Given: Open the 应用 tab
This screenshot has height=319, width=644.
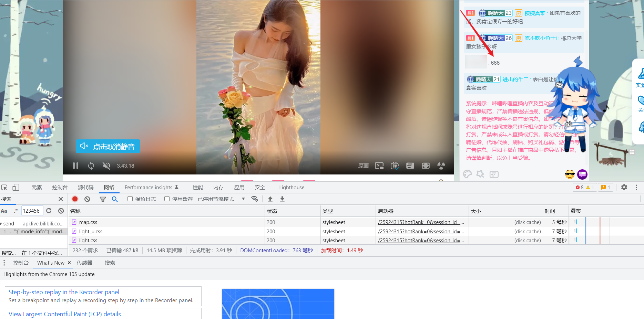Looking at the screenshot, I should [x=239, y=188].
